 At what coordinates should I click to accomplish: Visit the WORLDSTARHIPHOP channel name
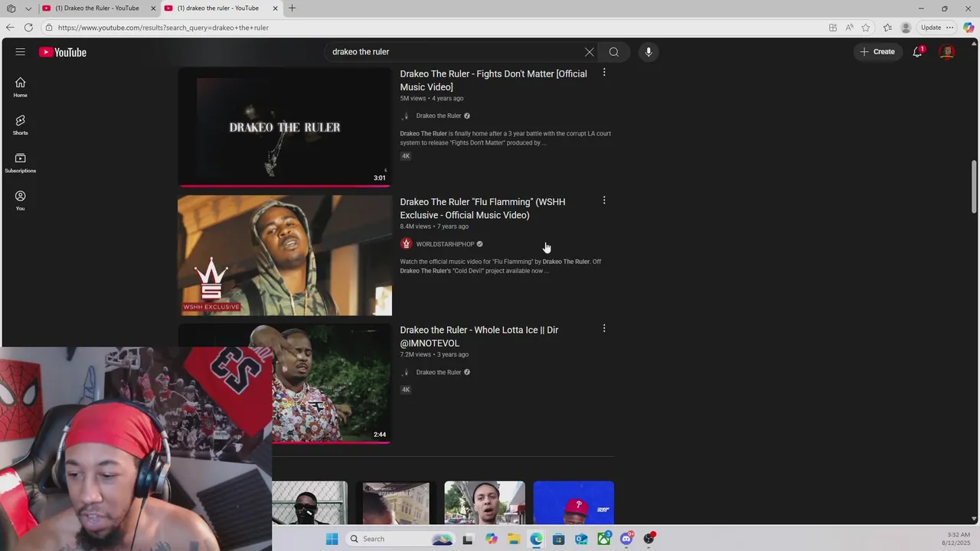point(446,244)
